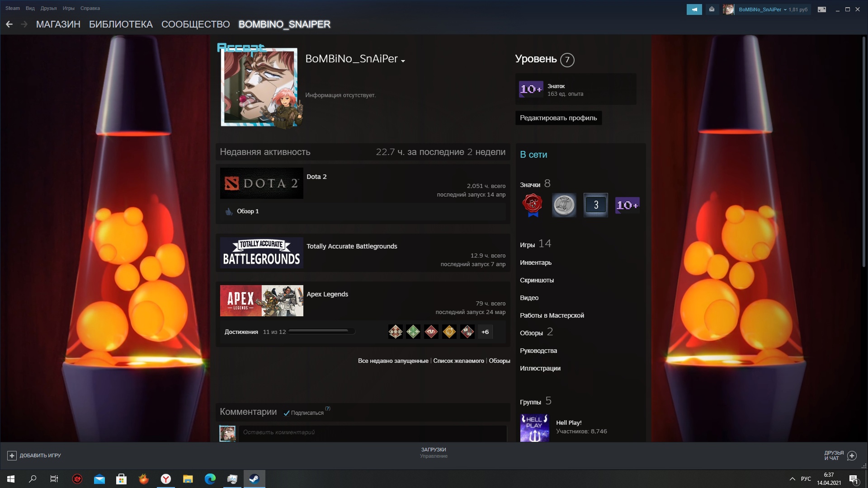Click Список желаемого link

(458, 361)
